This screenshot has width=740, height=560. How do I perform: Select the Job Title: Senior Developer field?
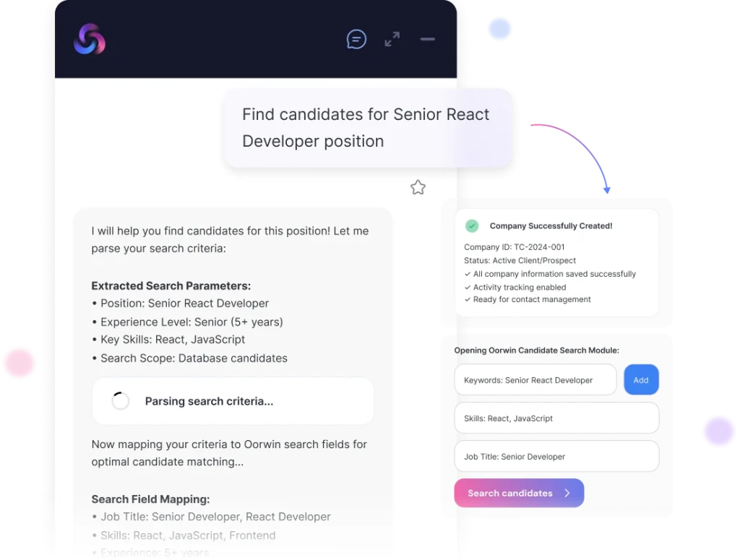(556, 457)
